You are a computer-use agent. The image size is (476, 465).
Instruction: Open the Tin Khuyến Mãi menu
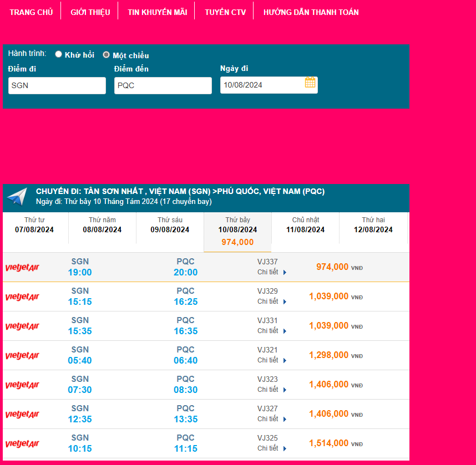pos(157,12)
